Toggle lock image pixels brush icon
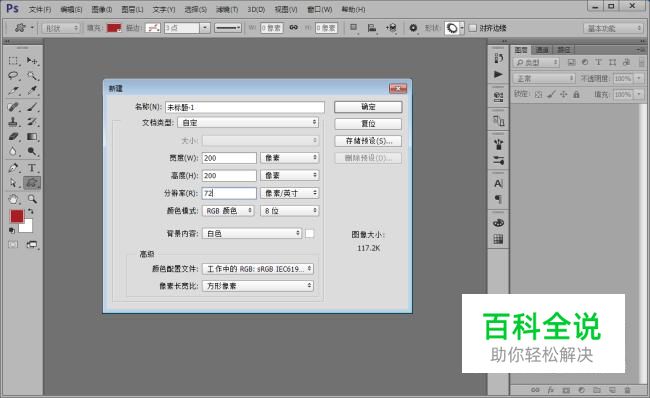The image size is (650, 398). [551, 95]
